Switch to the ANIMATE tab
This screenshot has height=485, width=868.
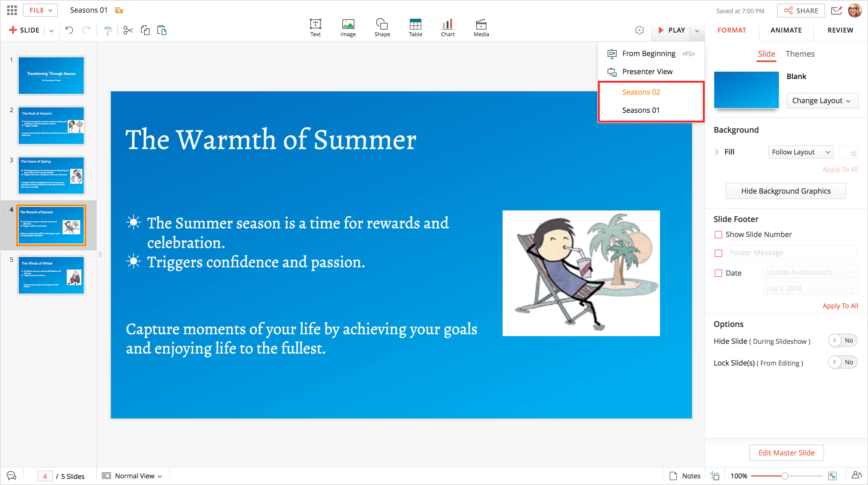786,30
